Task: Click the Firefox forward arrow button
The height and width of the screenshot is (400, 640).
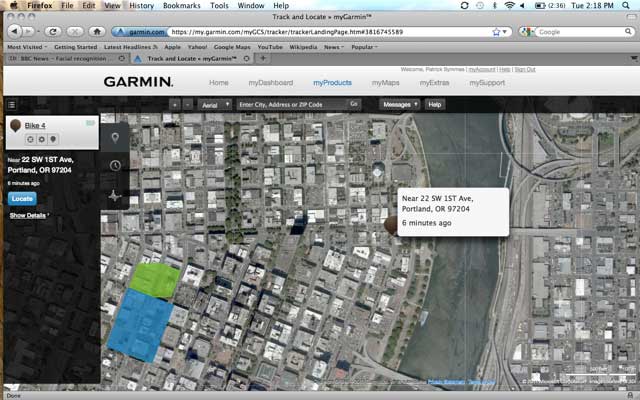Action: tap(28, 31)
